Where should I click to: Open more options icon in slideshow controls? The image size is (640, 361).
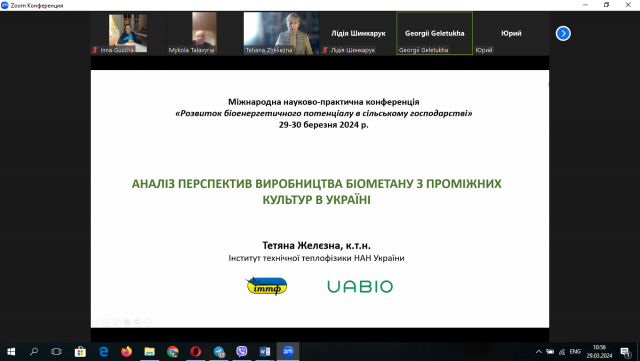(x=148, y=322)
